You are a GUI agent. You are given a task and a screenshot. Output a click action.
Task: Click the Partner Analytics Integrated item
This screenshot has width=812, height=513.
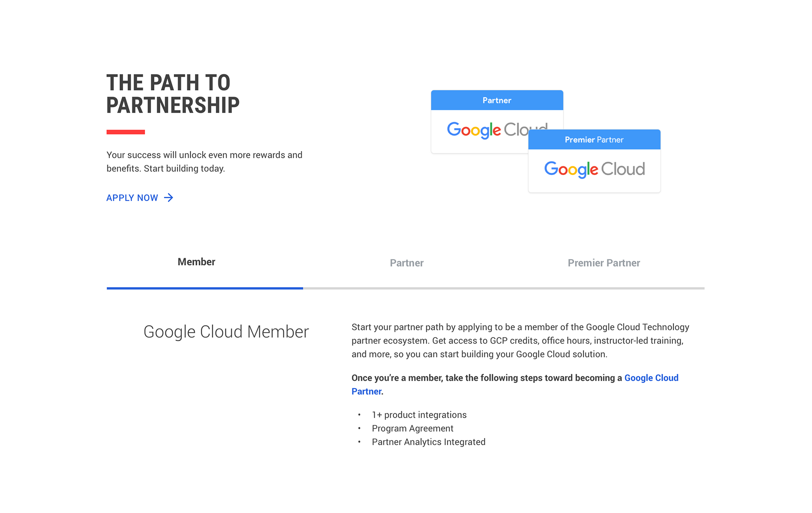pyautogui.click(x=428, y=442)
